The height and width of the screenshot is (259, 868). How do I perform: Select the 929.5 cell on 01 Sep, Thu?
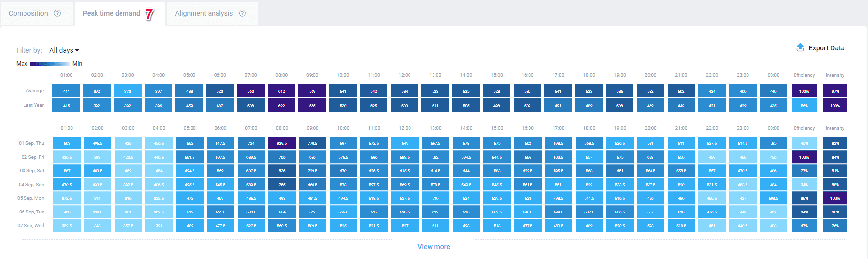click(x=282, y=143)
